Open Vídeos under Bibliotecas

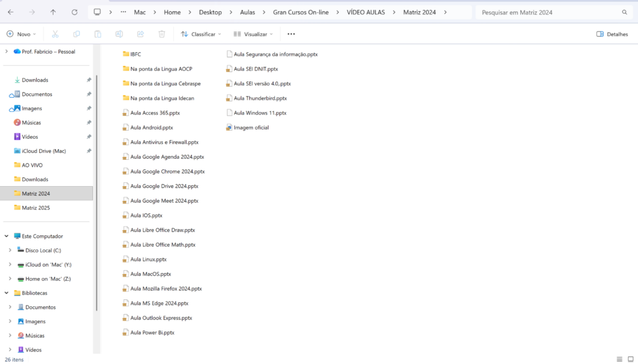[x=34, y=350]
